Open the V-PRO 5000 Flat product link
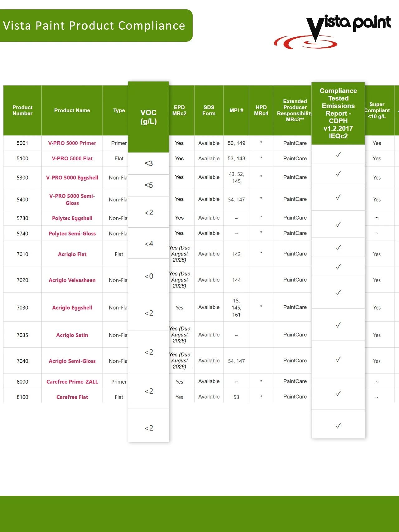 [x=72, y=158]
